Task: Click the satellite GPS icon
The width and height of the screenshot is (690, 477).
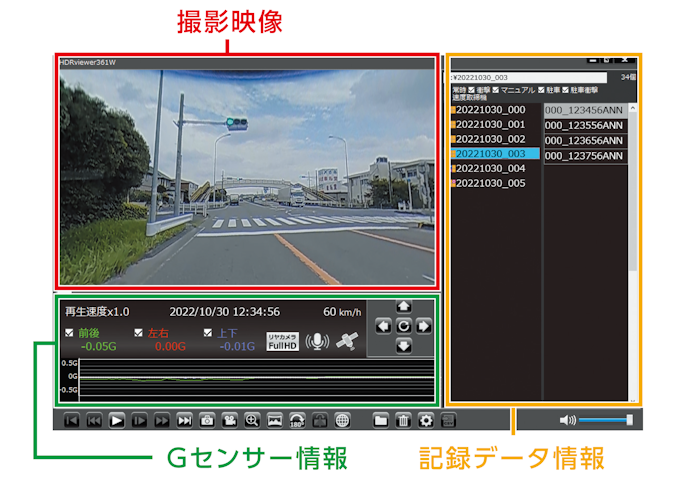Action: click(x=347, y=341)
